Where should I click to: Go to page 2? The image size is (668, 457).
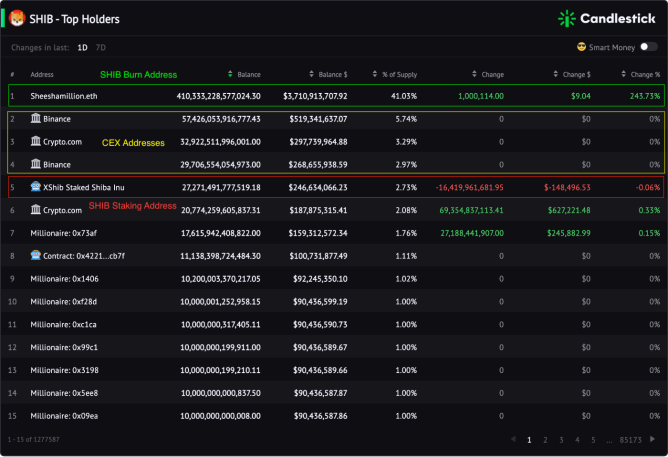pos(545,440)
